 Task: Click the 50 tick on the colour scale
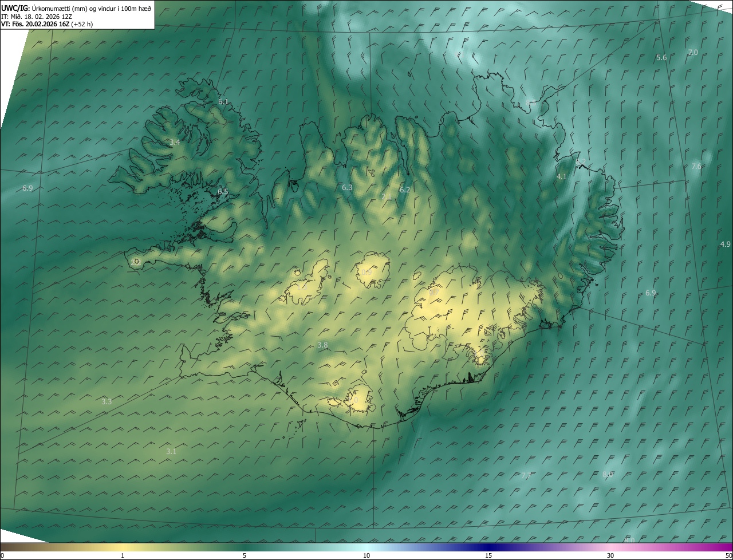pos(728,555)
